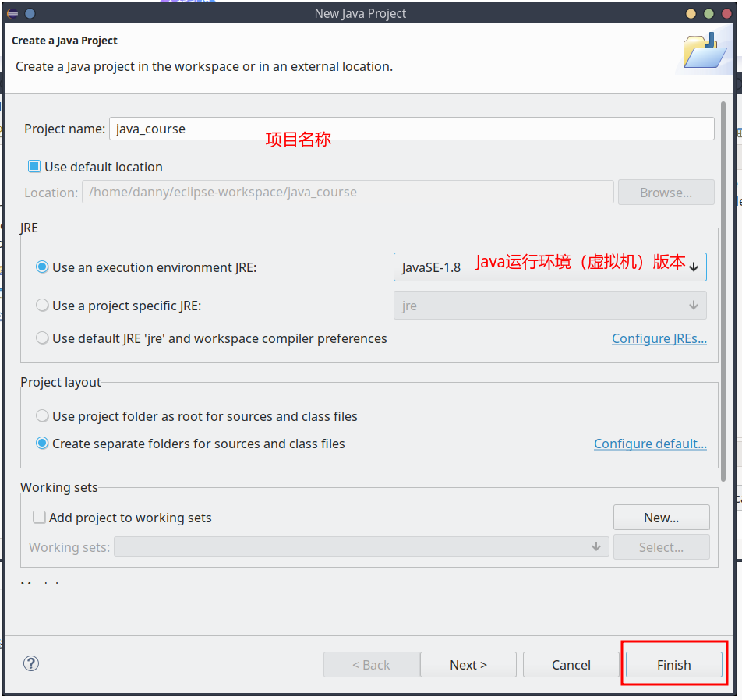Click the Java project folder wizard icon
This screenshot has height=700, width=742.
click(x=704, y=52)
